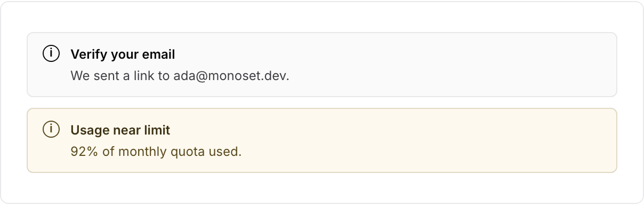Image resolution: width=644 pixels, height=205 pixels.
Task: Click the word Usage in the second alert title
Action: [x=86, y=130]
